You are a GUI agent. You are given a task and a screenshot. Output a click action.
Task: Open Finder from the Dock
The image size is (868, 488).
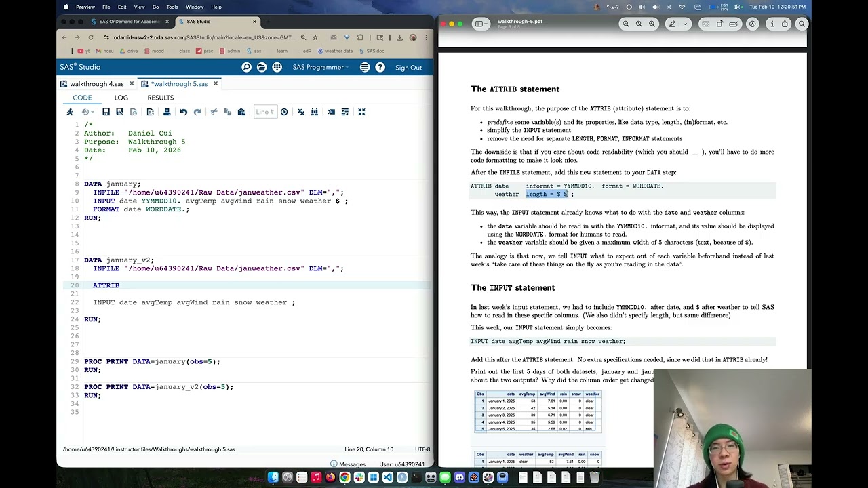point(273,477)
